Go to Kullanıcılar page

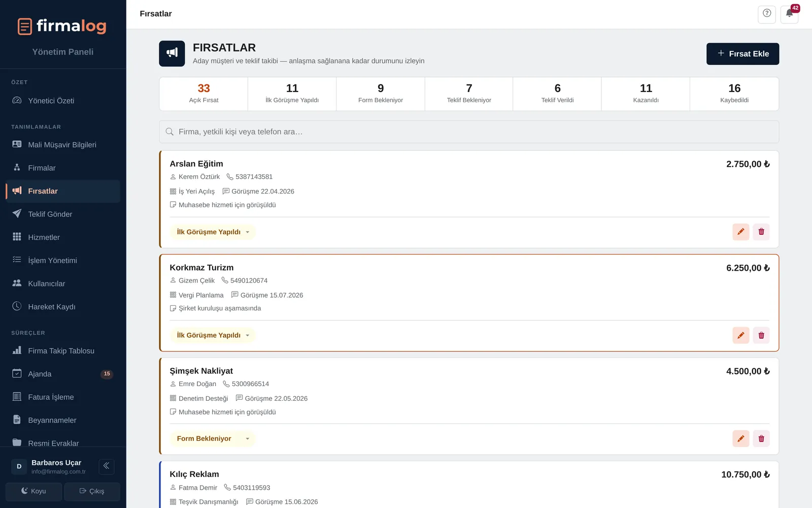[63, 283]
